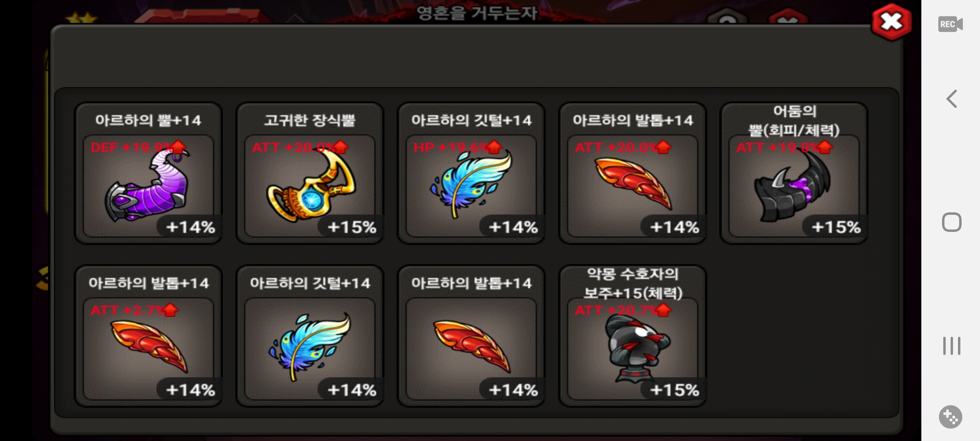Close the item list with the red X
The width and height of the screenshot is (980, 441).
[x=891, y=22]
